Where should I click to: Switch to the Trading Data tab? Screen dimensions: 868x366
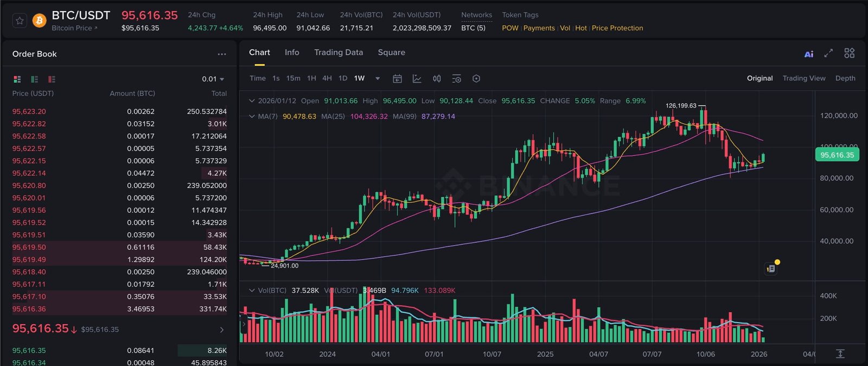point(338,53)
